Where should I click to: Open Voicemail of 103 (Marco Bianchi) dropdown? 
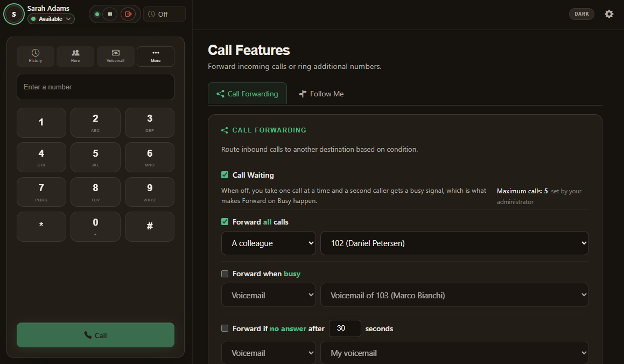pyautogui.click(x=454, y=295)
